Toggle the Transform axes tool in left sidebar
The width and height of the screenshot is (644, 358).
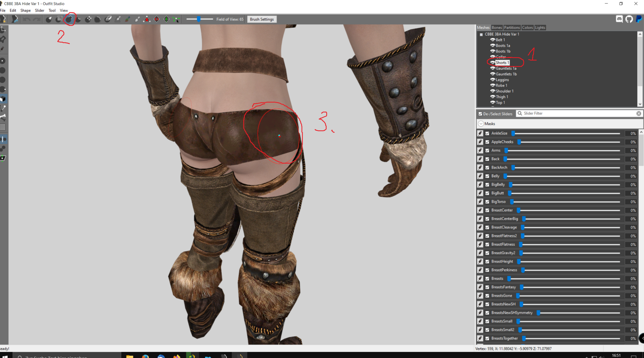click(x=3, y=30)
